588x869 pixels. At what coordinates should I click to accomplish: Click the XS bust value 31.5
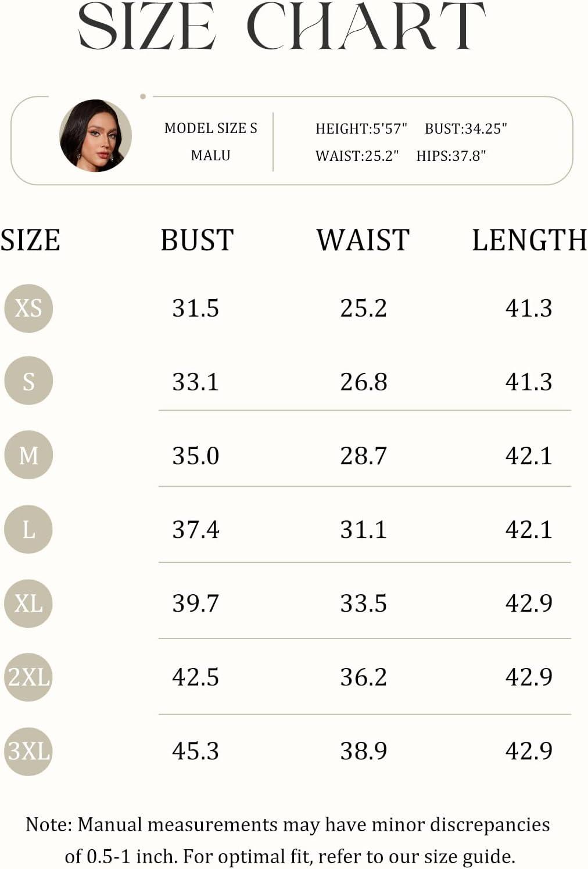pos(195,308)
